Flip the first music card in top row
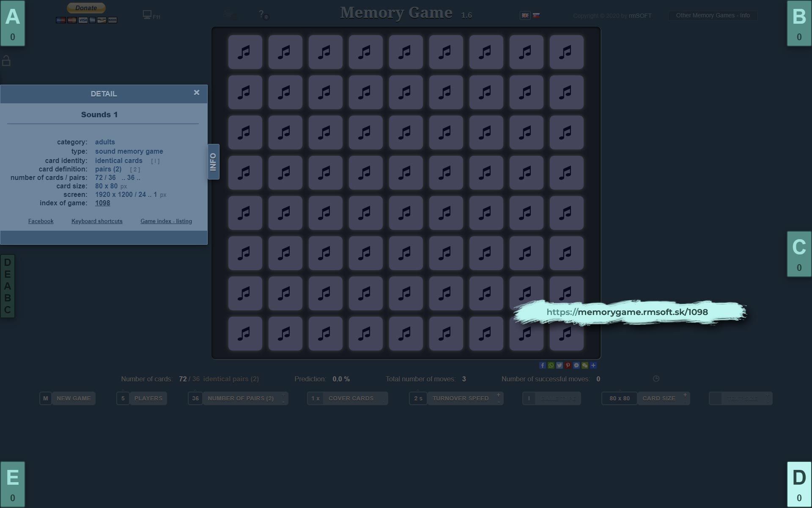Viewport: 812px width, 508px height. pyautogui.click(x=245, y=52)
